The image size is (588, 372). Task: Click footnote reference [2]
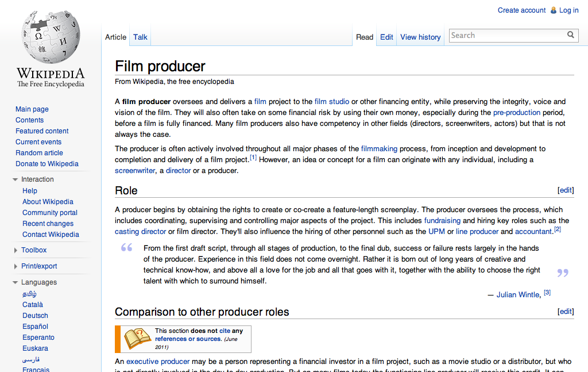(558, 229)
